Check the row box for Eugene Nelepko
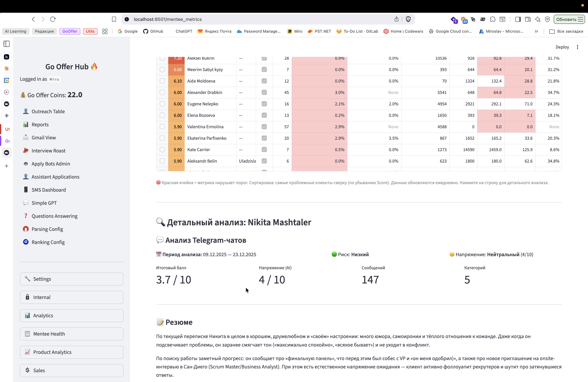This screenshot has width=588, height=382. 162,104
